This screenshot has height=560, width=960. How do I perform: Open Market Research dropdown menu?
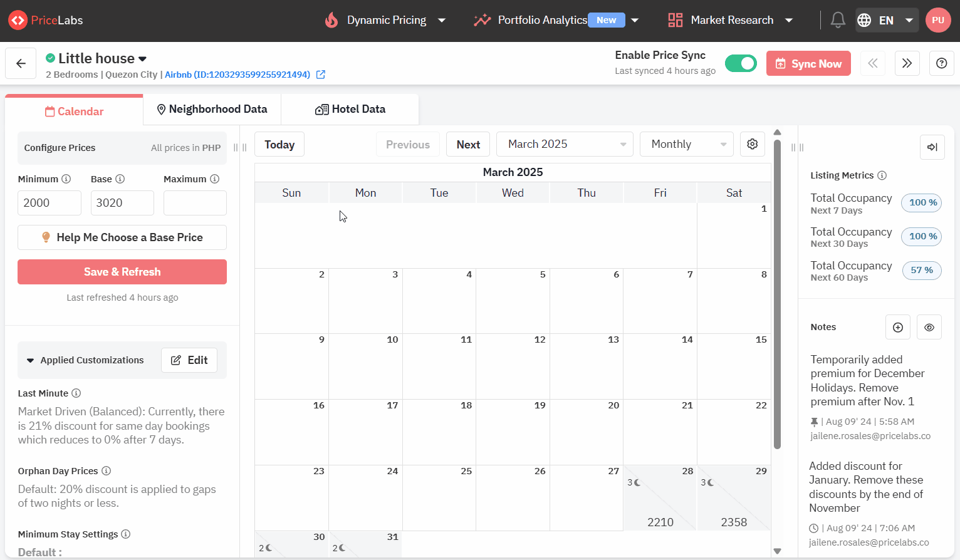tap(731, 20)
